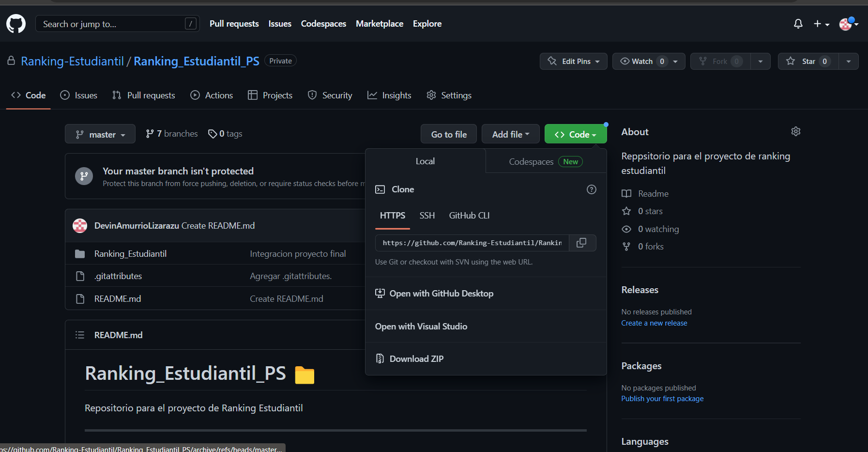The width and height of the screenshot is (868, 452).
Task: Open the repository Code tab
Action: (x=29, y=95)
